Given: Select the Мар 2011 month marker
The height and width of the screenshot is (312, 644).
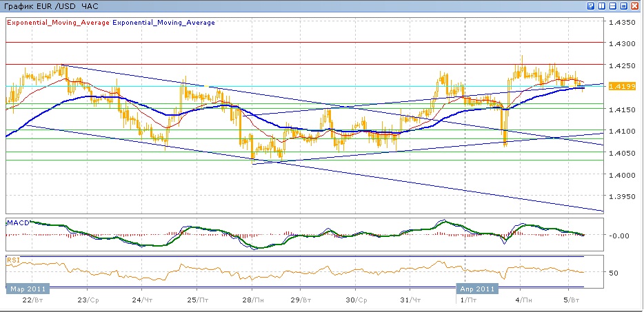Looking at the screenshot, I should pyautogui.click(x=29, y=288).
